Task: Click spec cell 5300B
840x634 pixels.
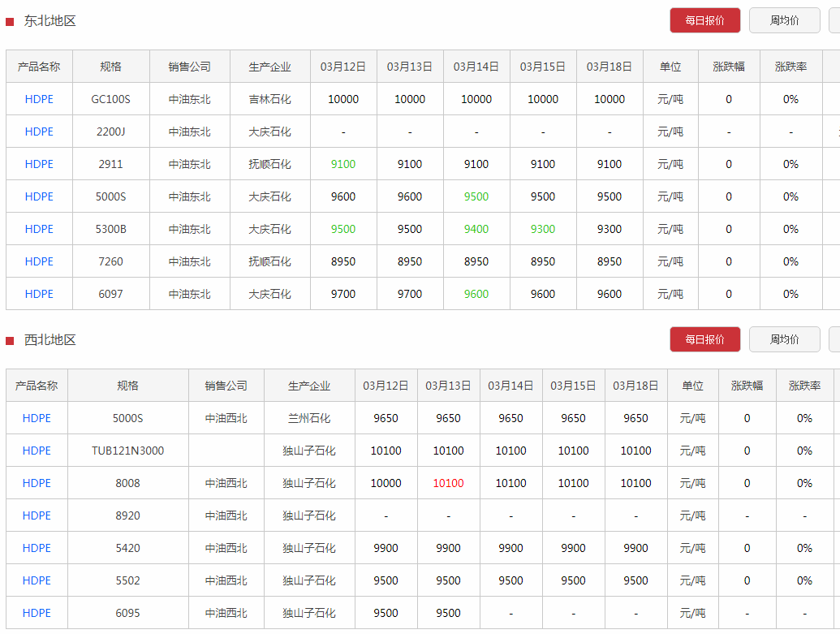Action: (x=111, y=229)
